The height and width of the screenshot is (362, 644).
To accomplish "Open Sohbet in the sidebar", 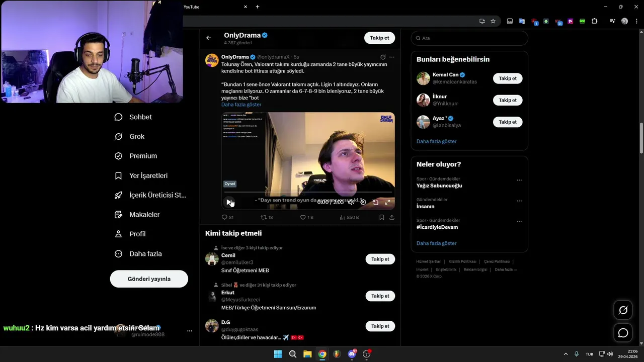I will click(x=133, y=117).
